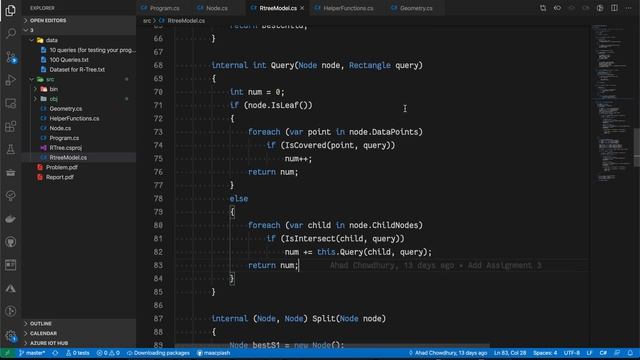Collapse the src folder

79,79
